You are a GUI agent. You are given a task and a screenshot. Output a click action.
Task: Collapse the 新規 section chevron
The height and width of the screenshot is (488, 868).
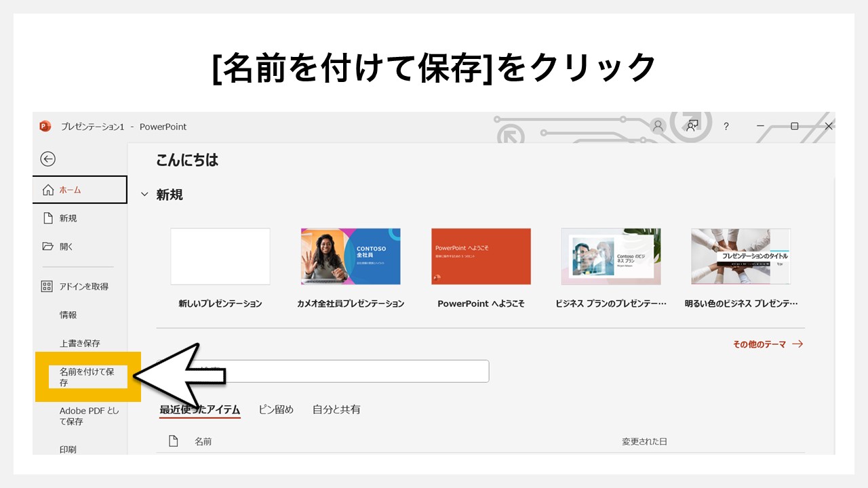pyautogui.click(x=144, y=193)
